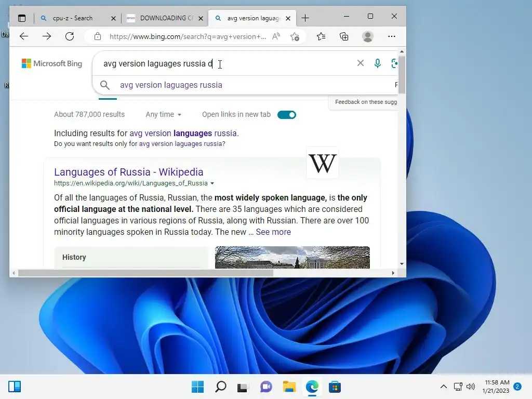Go forward to next page
This screenshot has height=399, width=532.
tap(47, 36)
